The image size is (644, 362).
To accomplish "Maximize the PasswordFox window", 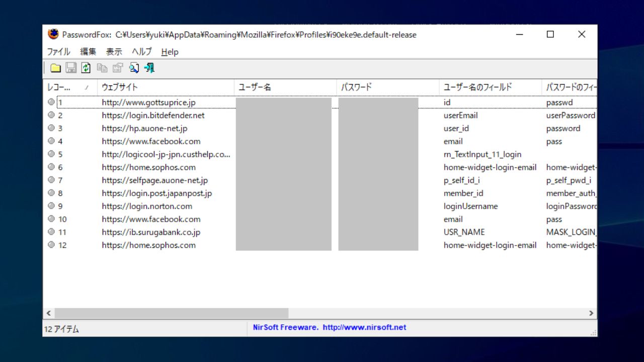I will tap(550, 34).
